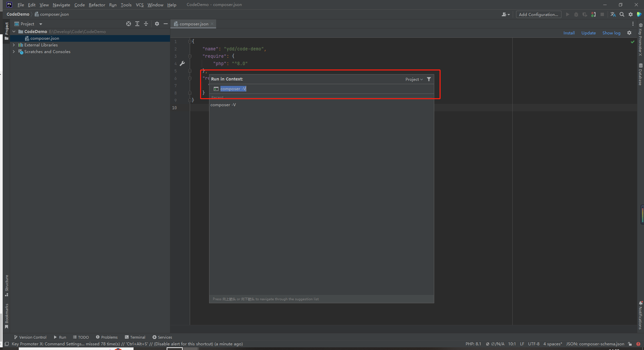644x350 pixels.
Task: Toggle the Structure tool window
Action: click(x=6, y=286)
